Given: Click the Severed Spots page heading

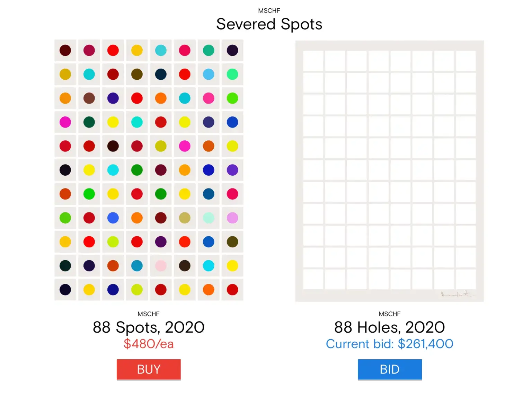Looking at the screenshot, I should pos(269,24).
